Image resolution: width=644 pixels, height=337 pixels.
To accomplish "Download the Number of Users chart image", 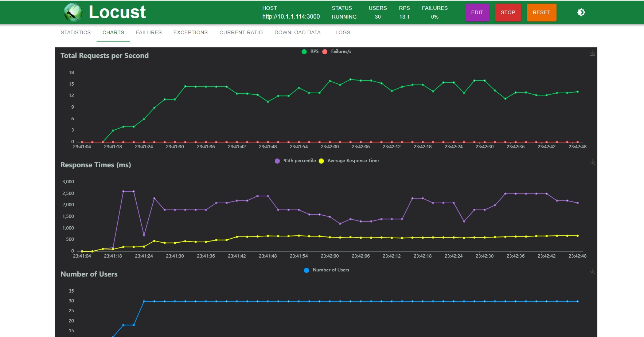I will click(592, 272).
